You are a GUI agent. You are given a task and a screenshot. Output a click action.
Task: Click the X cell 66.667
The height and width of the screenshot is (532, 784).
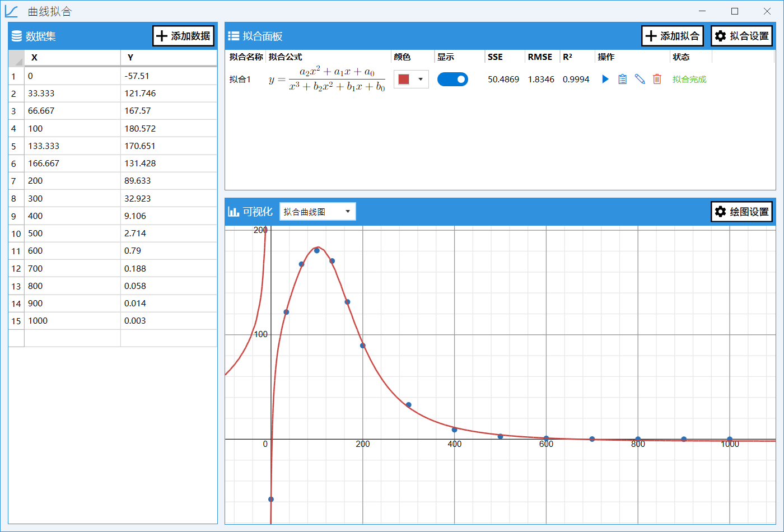[72, 111]
